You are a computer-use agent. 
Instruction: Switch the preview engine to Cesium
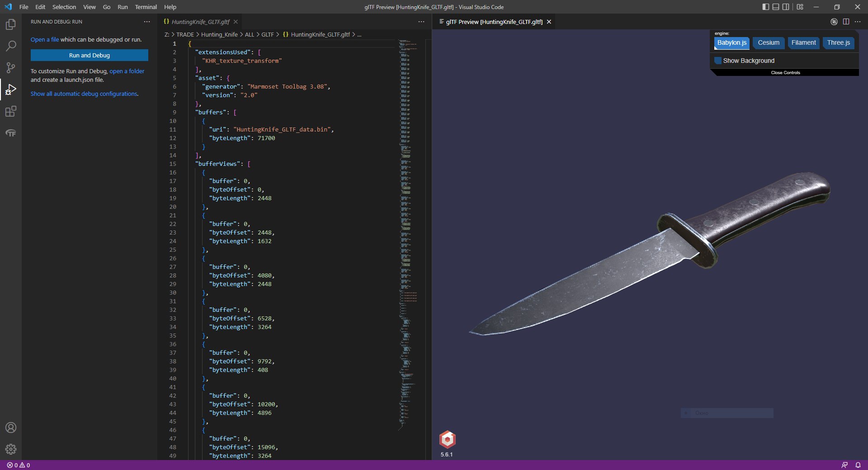point(769,43)
